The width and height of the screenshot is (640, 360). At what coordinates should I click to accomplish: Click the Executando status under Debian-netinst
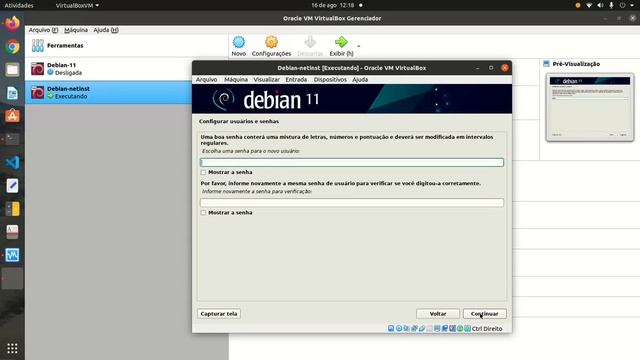point(71,96)
